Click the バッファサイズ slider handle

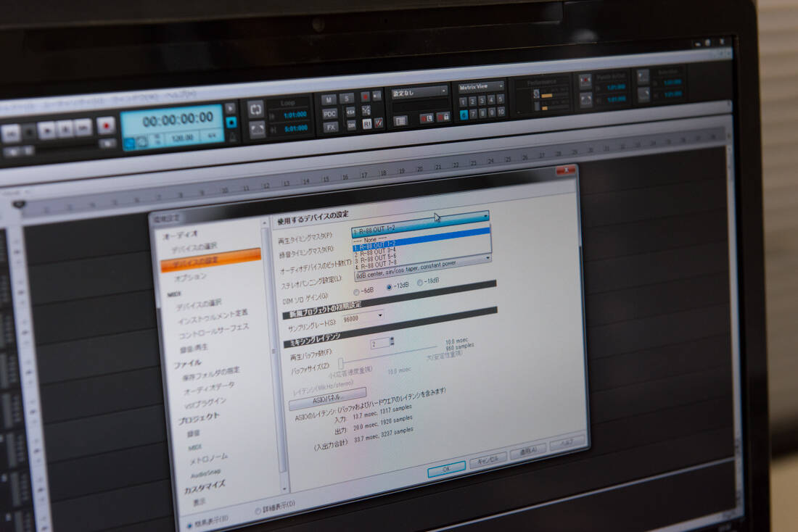click(x=340, y=362)
